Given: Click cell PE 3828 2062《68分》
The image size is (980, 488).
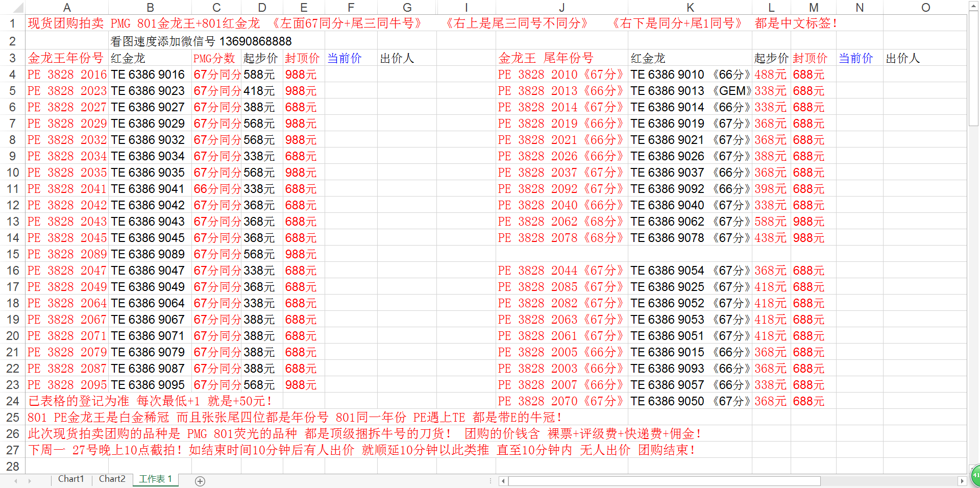Looking at the screenshot, I should (x=562, y=222).
